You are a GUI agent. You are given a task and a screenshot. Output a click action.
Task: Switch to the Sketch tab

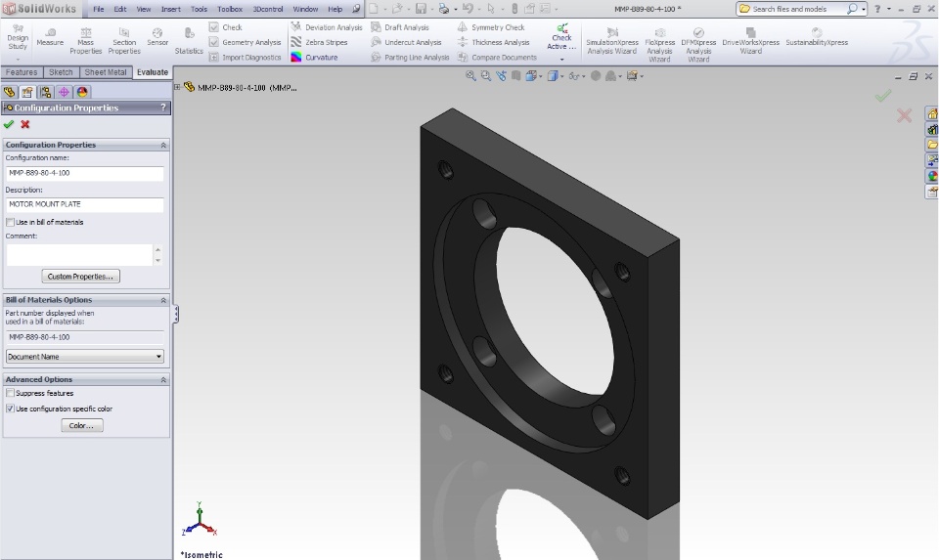click(x=61, y=72)
